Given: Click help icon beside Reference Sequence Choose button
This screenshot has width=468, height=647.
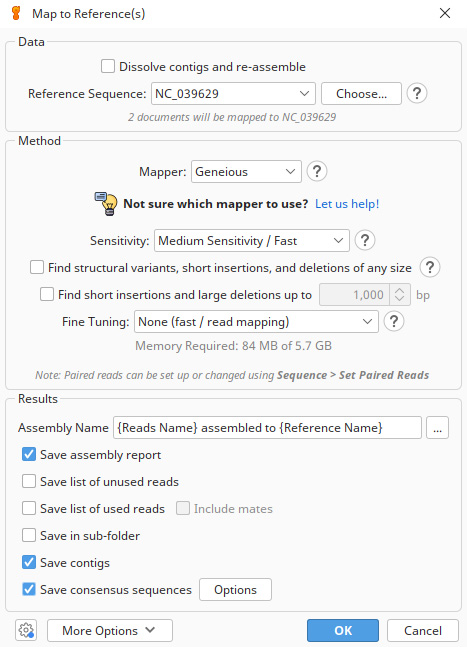Looking at the screenshot, I should point(417,93).
